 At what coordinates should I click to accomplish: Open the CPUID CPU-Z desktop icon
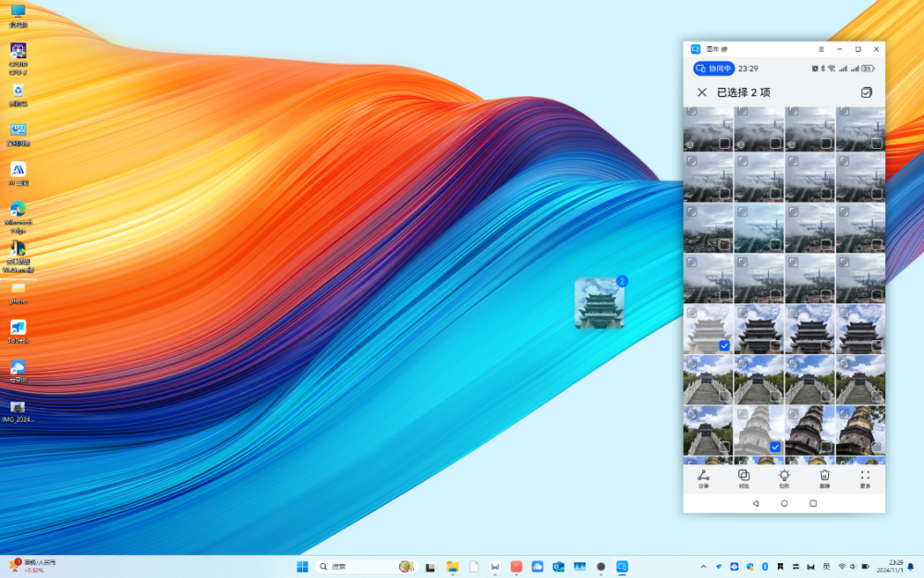[x=18, y=58]
